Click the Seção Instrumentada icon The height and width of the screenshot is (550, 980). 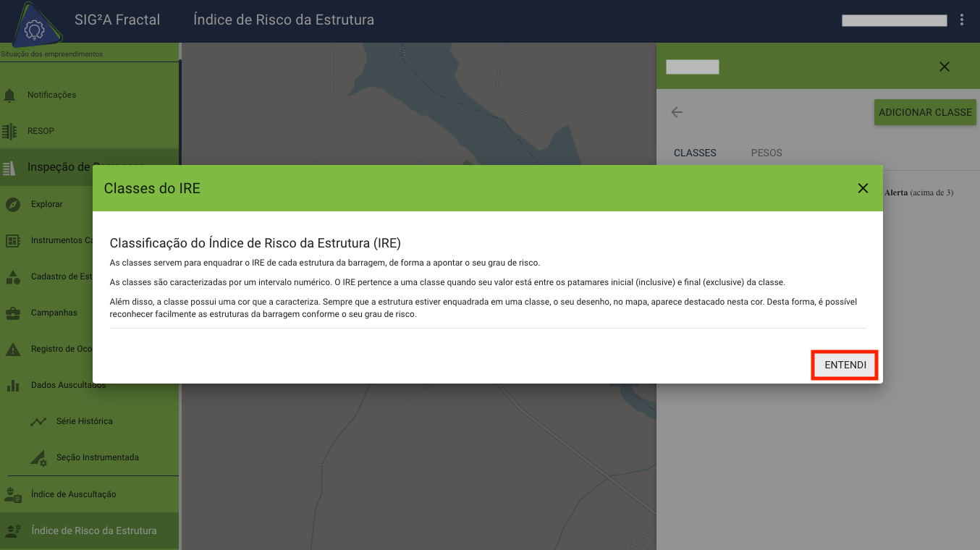click(x=38, y=457)
